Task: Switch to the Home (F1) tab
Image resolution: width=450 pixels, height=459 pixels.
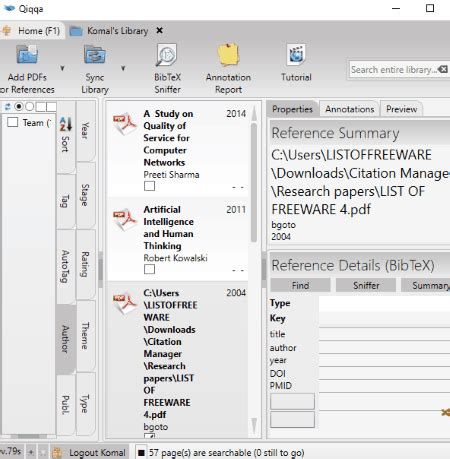Action: [32, 31]
